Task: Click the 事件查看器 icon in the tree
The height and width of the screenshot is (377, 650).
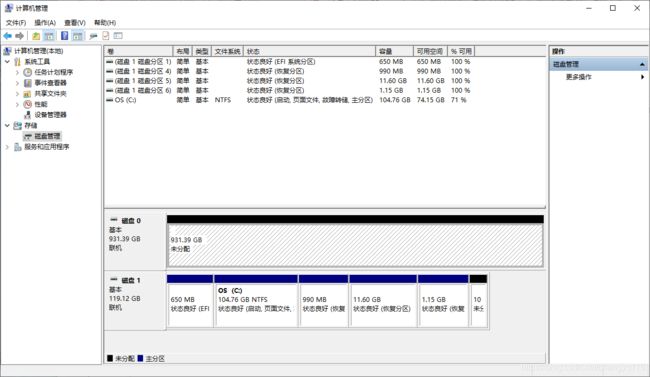Action: (x=27, y=83)
